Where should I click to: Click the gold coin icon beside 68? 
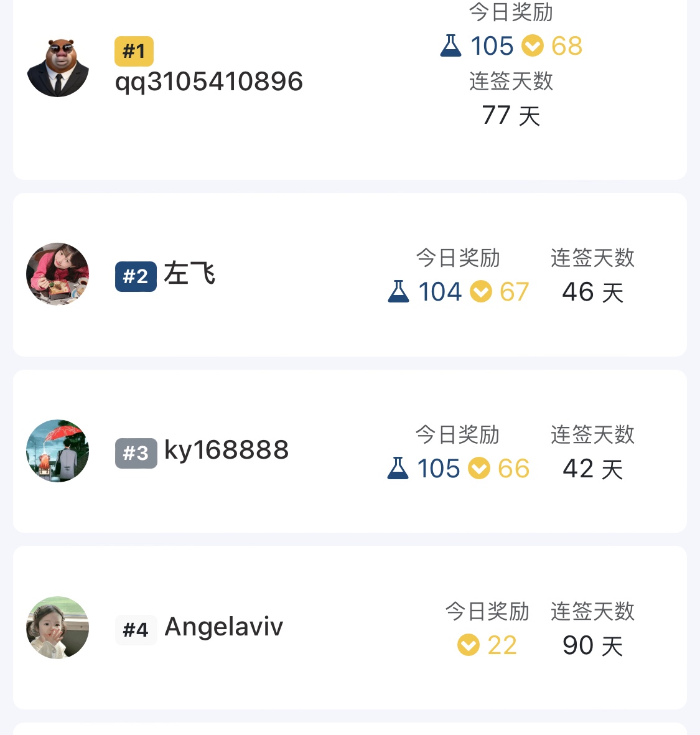[532, 46]
